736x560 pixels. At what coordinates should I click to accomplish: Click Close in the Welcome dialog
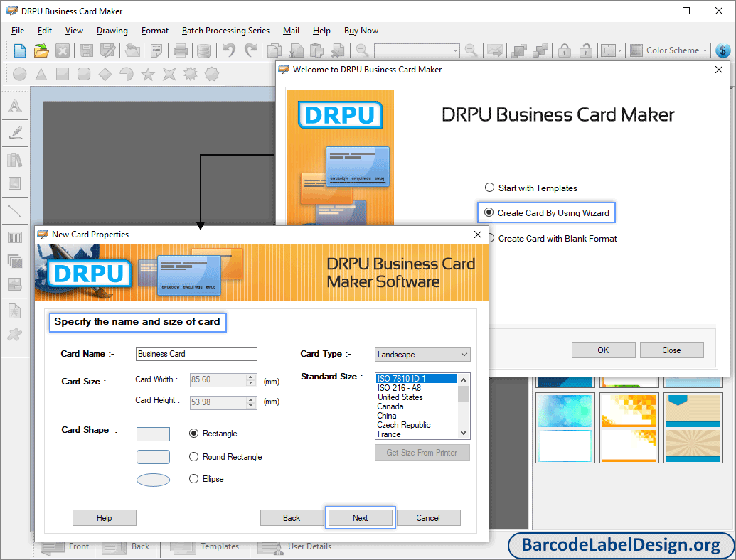(x=672, y=350)
